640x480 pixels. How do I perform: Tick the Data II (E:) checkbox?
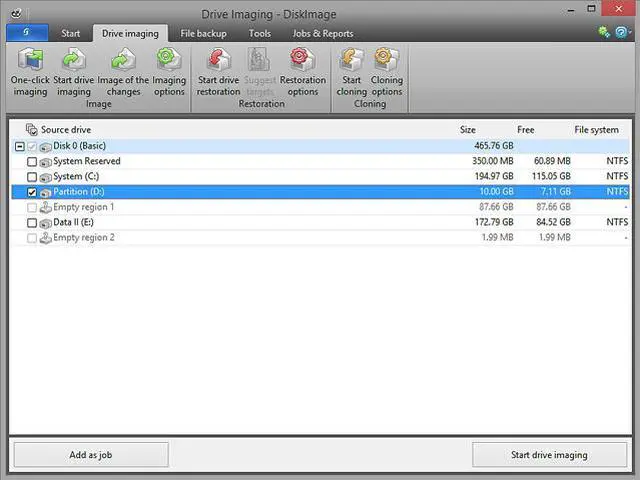(x=33, y=222)
